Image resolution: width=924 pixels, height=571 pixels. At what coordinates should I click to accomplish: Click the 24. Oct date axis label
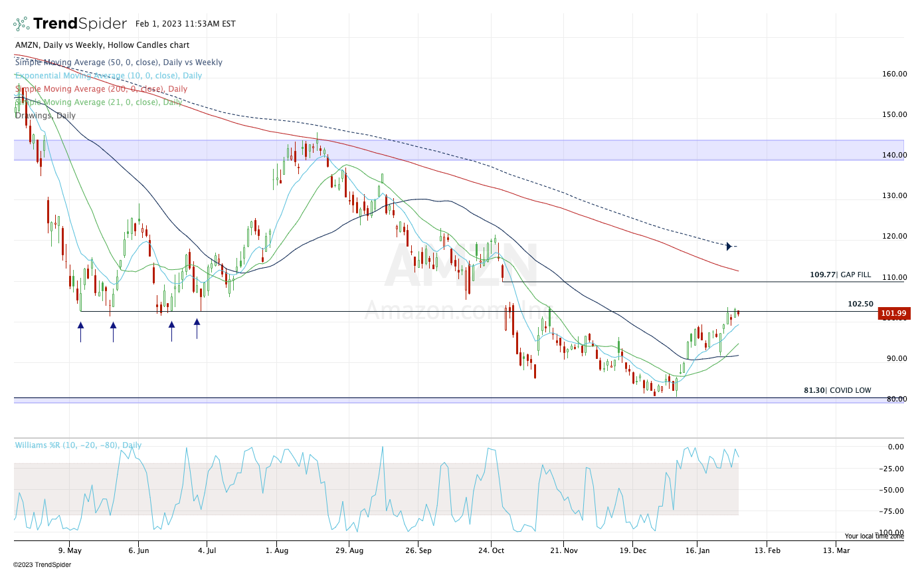tap(490, 550)
